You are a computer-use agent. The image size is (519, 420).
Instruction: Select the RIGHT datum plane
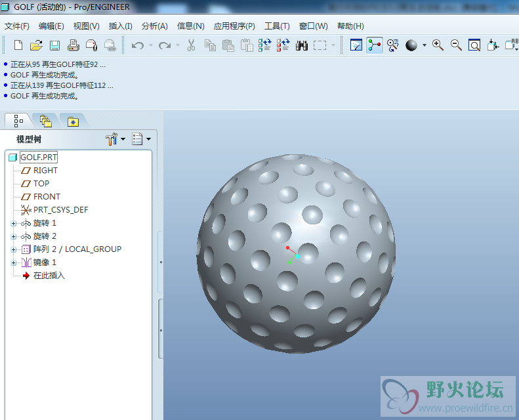[x=45, y=171]
